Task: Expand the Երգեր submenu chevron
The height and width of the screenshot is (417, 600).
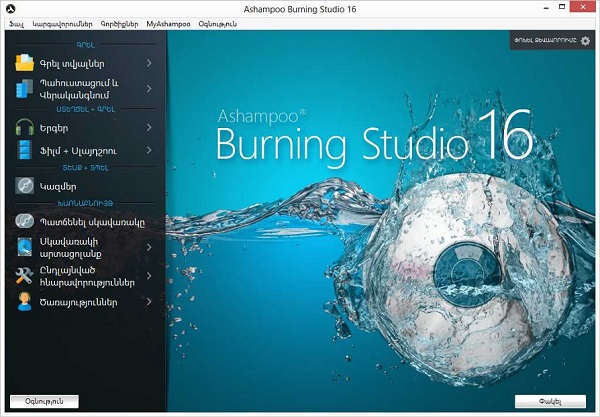Action: click(x=149, y=127)
